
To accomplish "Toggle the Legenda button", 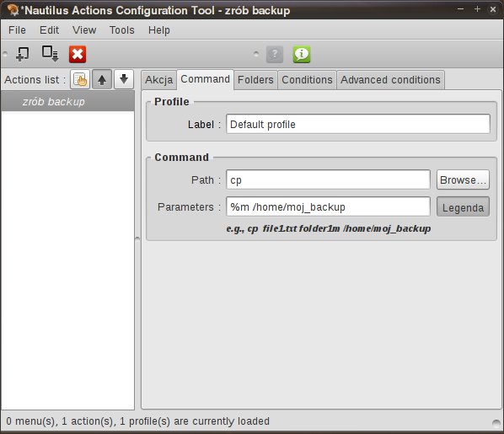I will coord(463,207).
